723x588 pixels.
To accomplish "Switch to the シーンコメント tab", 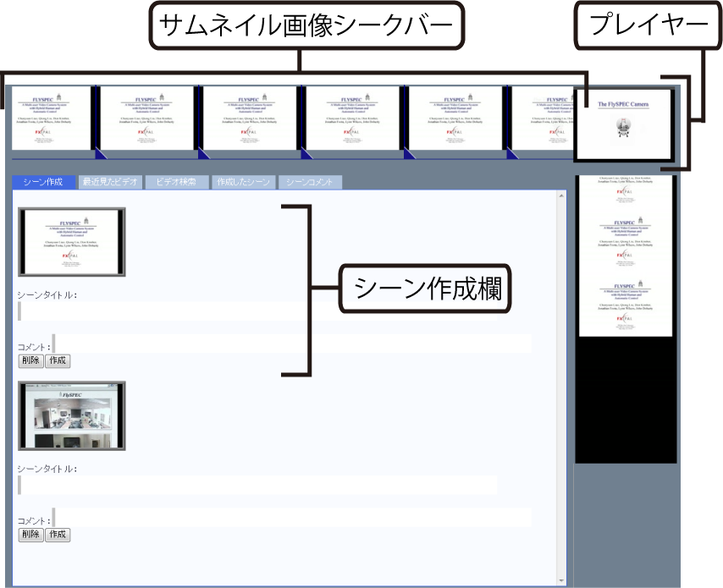I will click(x=310, y=182).
